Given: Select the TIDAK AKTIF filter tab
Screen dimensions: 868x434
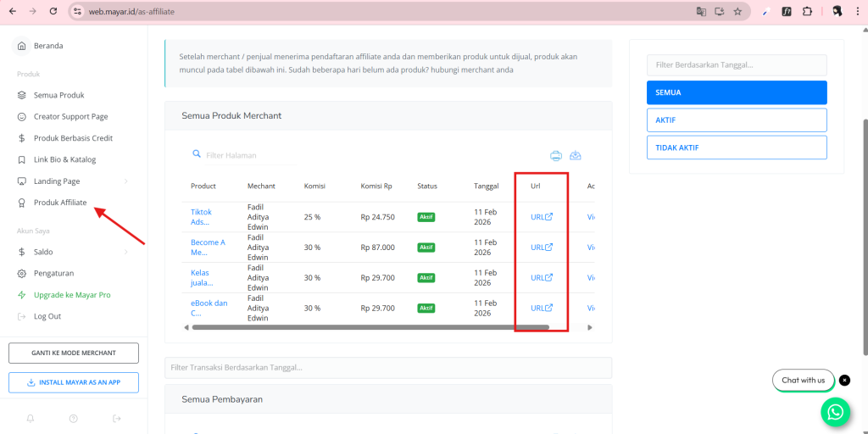Looking at the screenshot, I should point(736,147).
